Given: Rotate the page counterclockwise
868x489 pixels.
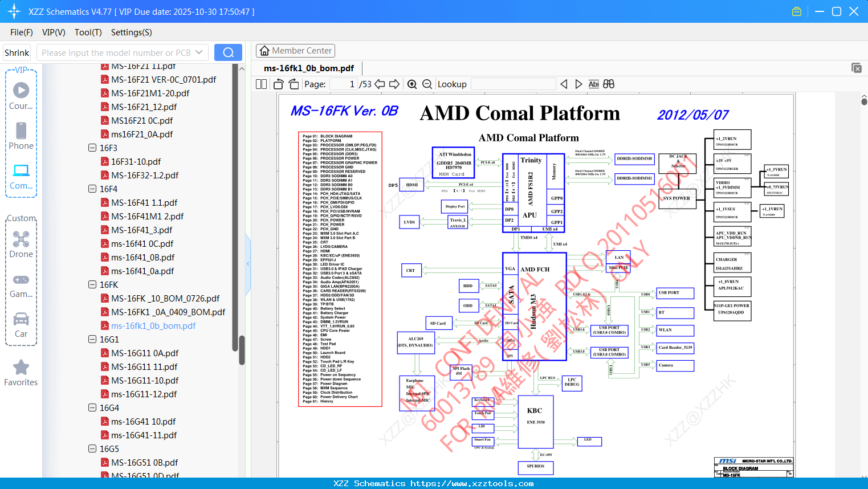Looking at the screenshot, I should (x=278, y=84).
